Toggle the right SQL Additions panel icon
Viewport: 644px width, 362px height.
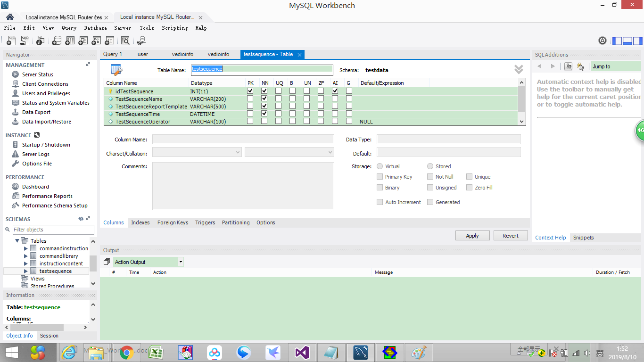point(637,41)
